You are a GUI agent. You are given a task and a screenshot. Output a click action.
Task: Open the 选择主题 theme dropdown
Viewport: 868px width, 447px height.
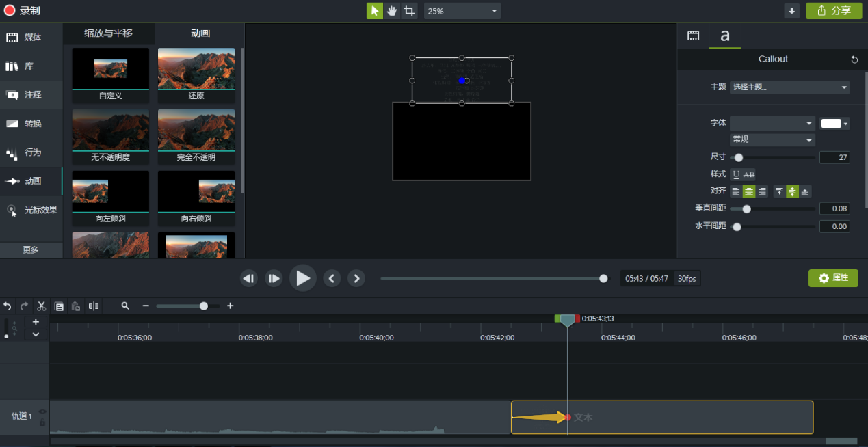(x=789, y=87)
